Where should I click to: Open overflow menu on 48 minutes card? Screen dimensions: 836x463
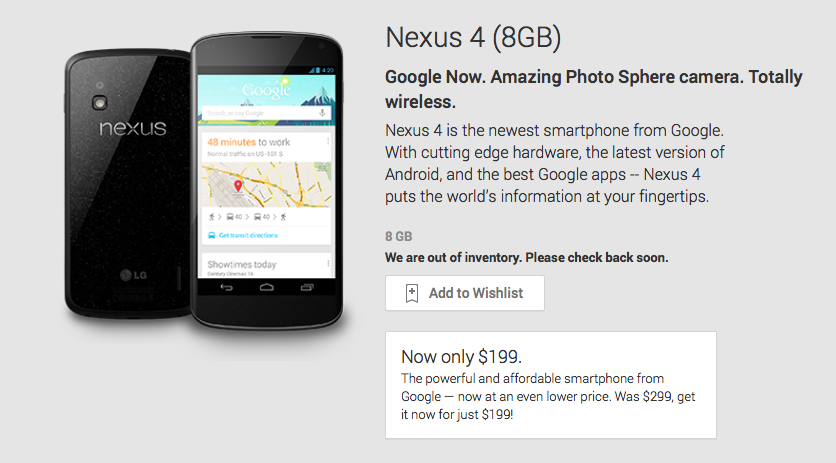(327, 141)
